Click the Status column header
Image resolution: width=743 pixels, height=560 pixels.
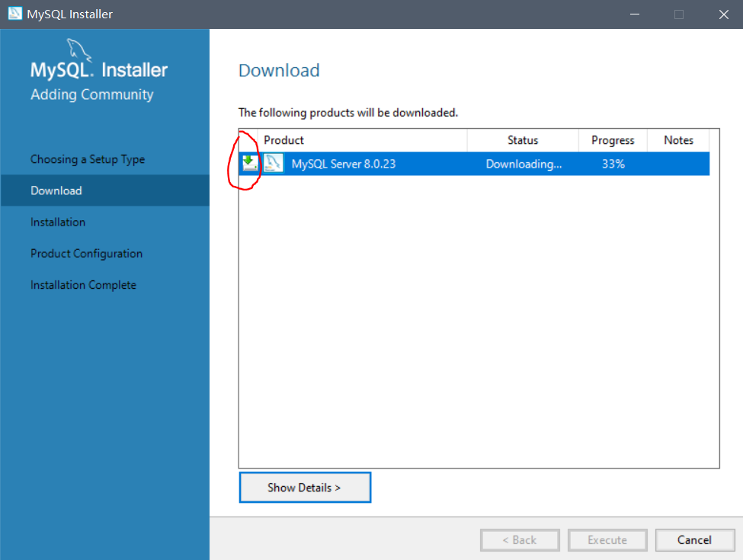point(523,140)
